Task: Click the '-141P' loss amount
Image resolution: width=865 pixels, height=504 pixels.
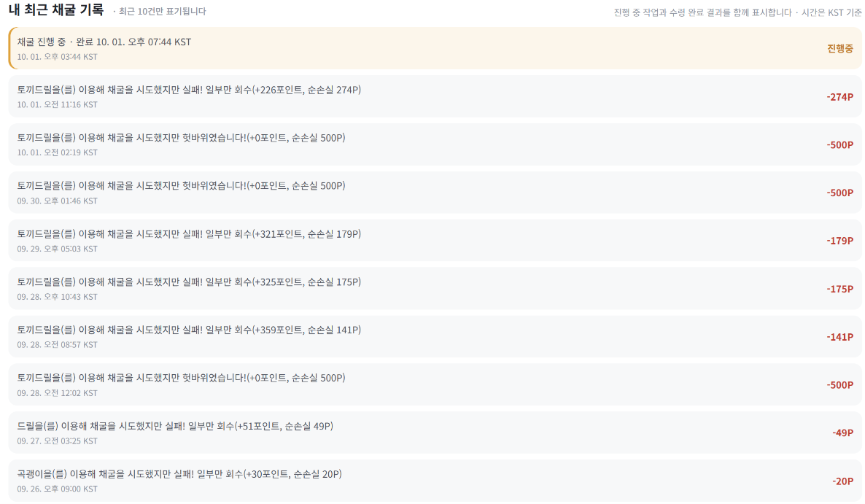Action: [x=839, y=337]
